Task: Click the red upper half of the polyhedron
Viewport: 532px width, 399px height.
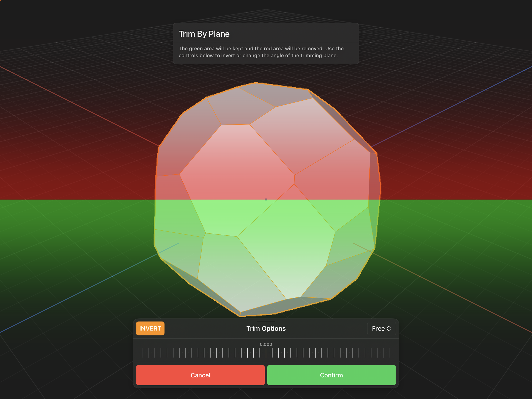Action: tap(240, 156)
